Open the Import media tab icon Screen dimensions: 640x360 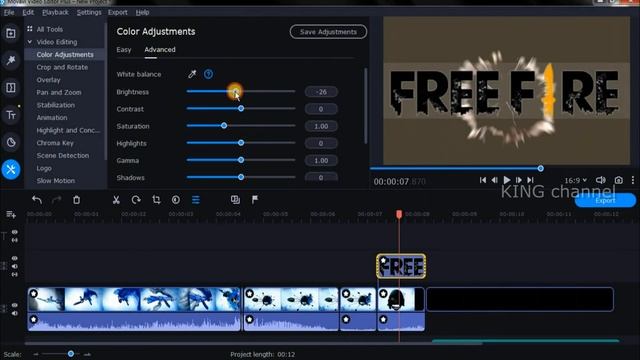11,33
